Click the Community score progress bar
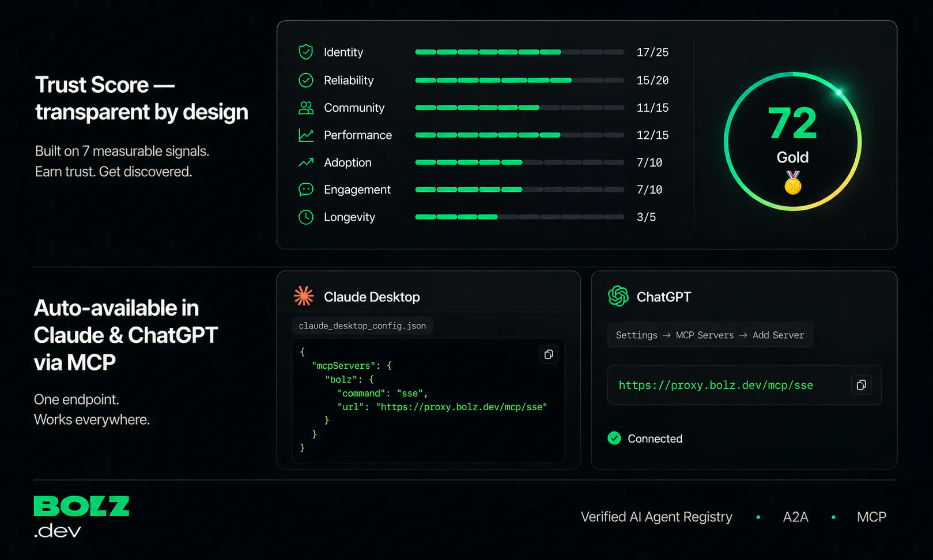Image resolution: width=933 pixels, height=560 pixels. (x=519, y=108)
